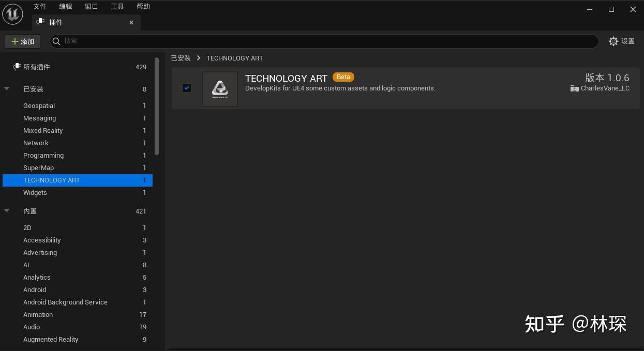Screen dimensions: 644x351
Task: Collapse the 已安装 section
Action: 7,88
